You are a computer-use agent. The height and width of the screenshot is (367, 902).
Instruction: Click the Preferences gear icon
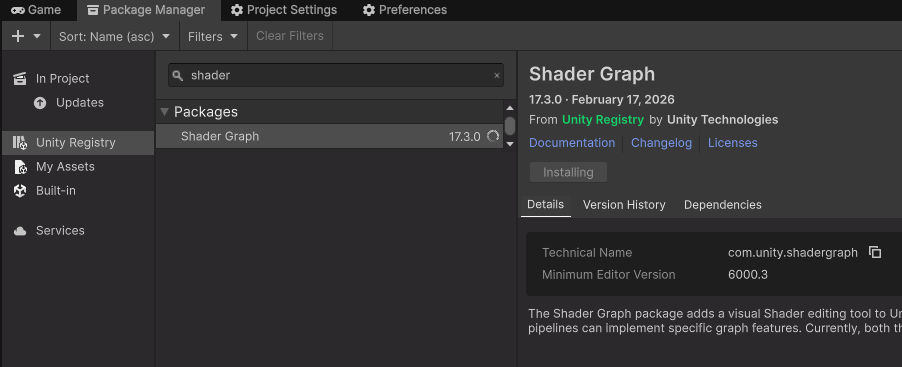[369, 10]
